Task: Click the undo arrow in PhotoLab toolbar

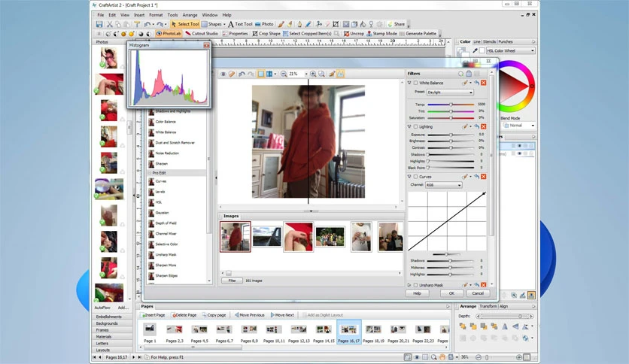Action: tap(242, 74)
